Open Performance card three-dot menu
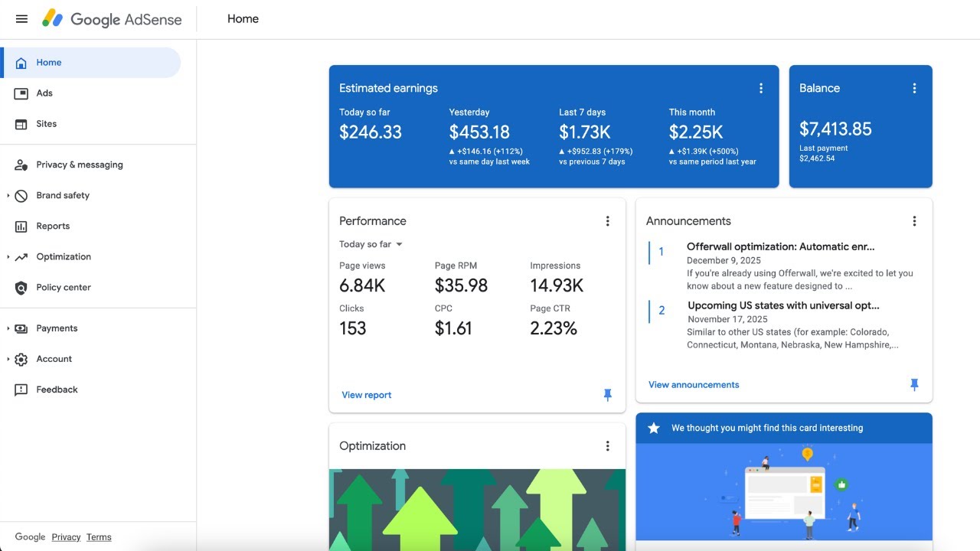This screenshot has width=980, height=551. pyautogui.click(x=608, y=221)
